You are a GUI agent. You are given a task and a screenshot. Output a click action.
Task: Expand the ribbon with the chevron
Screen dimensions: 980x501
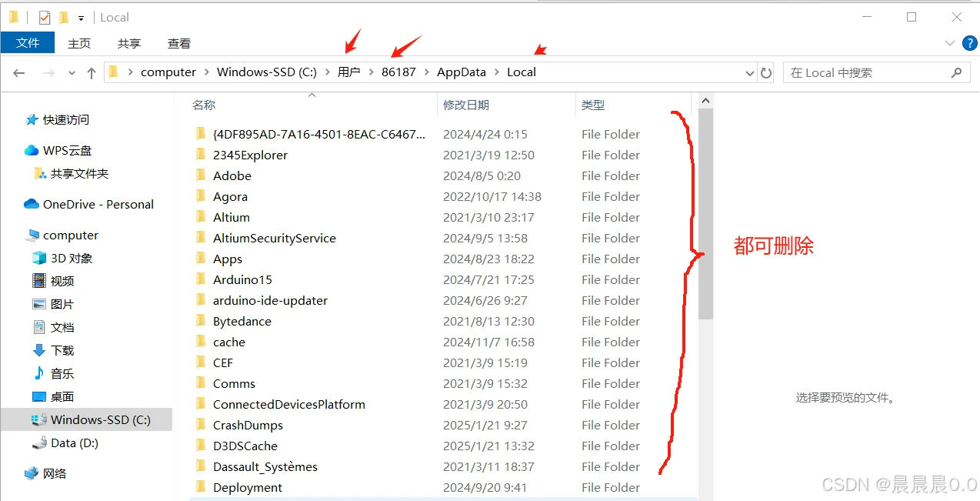pos(949,43)
